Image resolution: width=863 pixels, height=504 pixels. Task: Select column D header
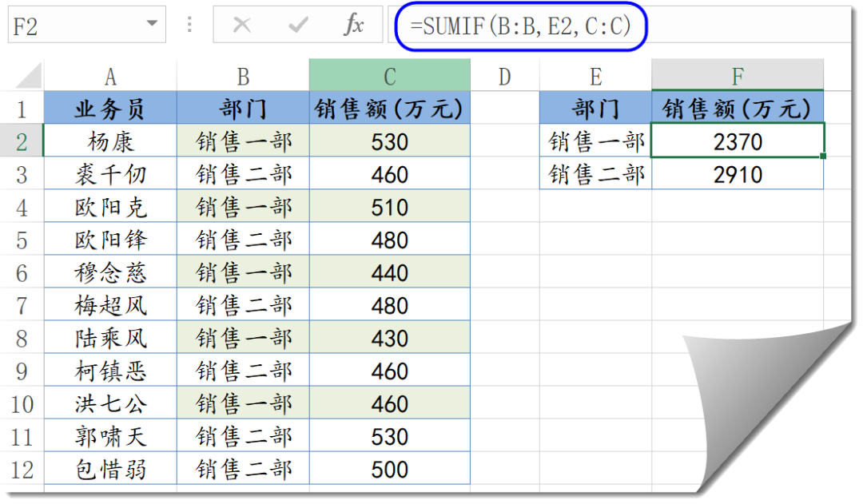505,76
